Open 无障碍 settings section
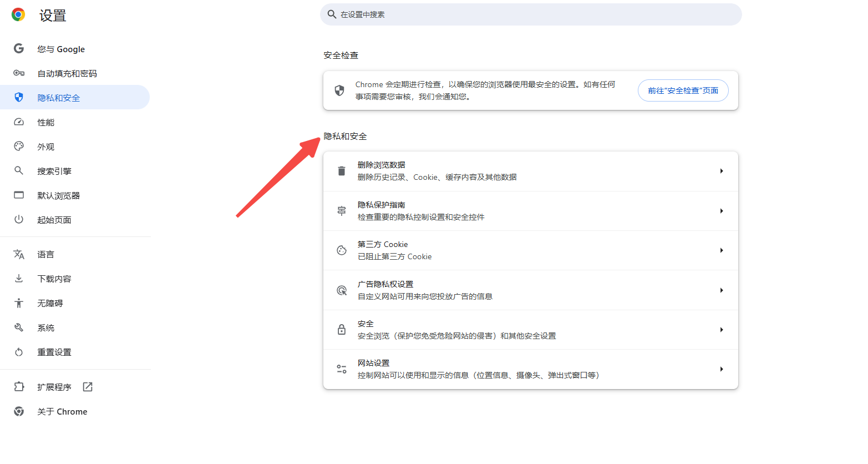This screenshot has width=868, height=464. (75, 303)
